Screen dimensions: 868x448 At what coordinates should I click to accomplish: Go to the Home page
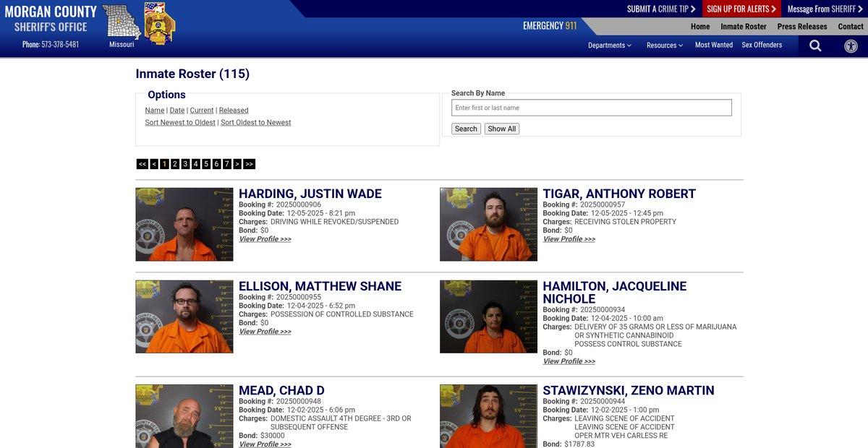(x=700, y=27)
